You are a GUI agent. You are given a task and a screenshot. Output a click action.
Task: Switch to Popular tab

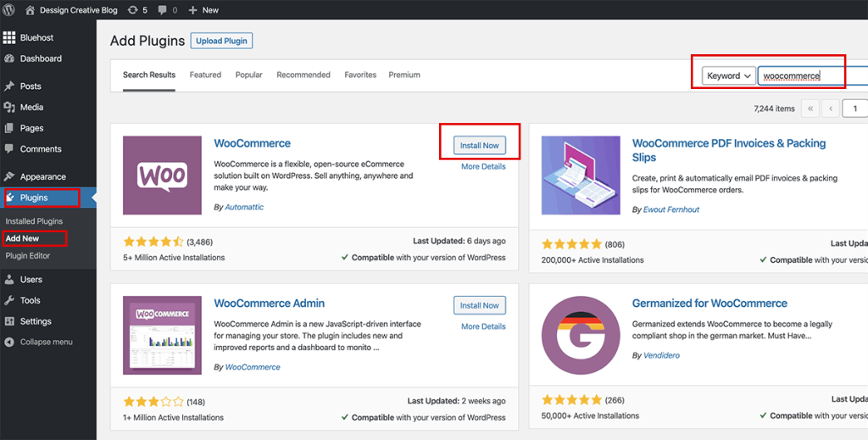tap(248, 75)
